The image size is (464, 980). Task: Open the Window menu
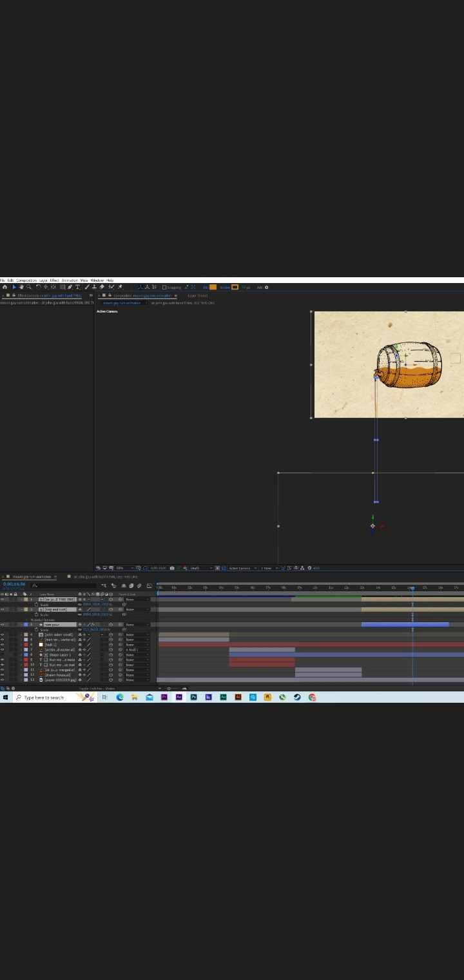(x=97, y=280)
